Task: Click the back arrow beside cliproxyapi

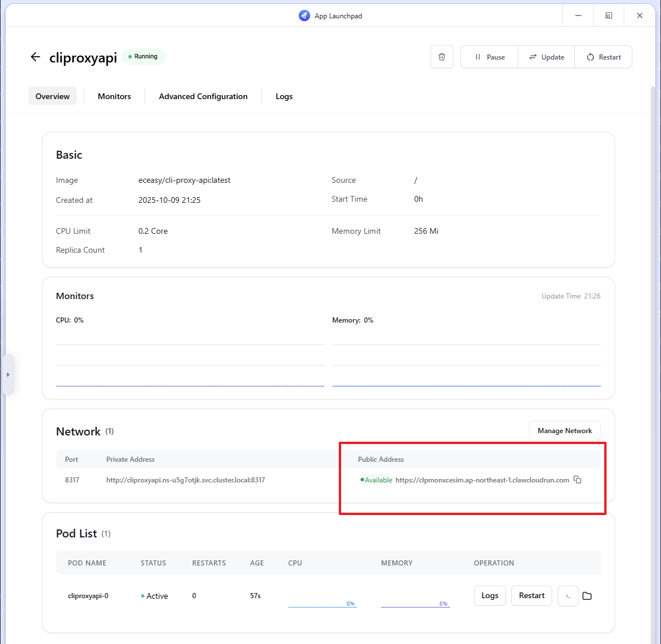Action: click(36, 57)
